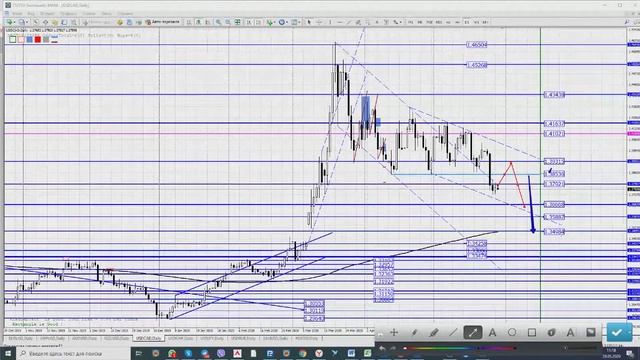The height and width of the screenshot is (360, 640).
Task: Open the Вид menu
Action: pyautogui.click(x=31, y=13)
